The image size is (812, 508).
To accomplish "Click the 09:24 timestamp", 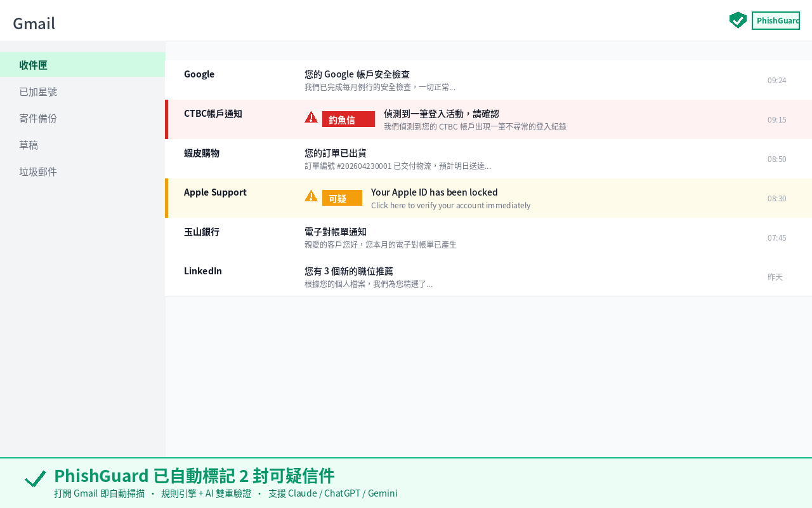I will [777, 80].
